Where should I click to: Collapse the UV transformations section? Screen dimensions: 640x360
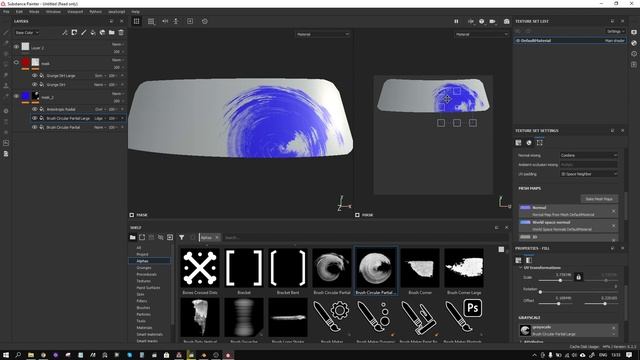pyautogui.click(x=521, y=268)
